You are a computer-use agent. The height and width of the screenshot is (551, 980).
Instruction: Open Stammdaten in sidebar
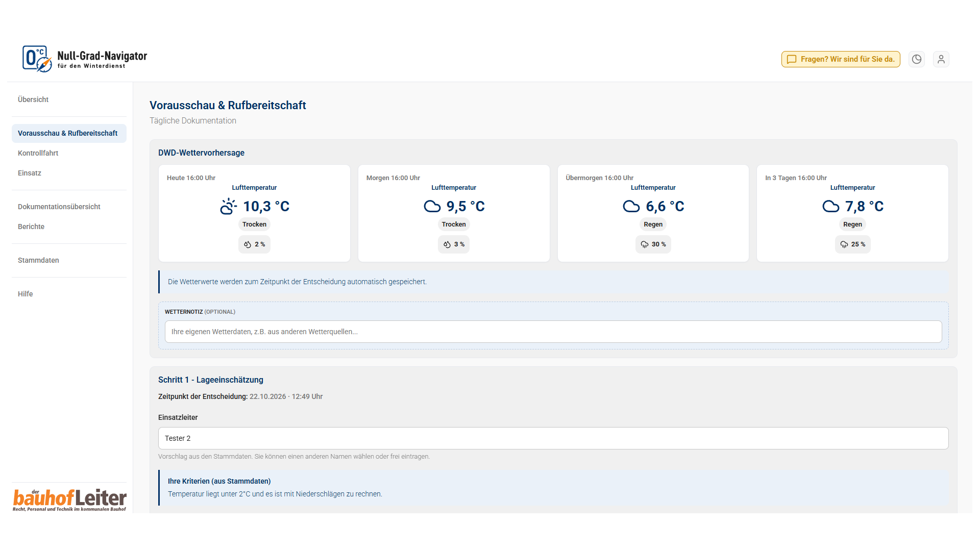69,260
